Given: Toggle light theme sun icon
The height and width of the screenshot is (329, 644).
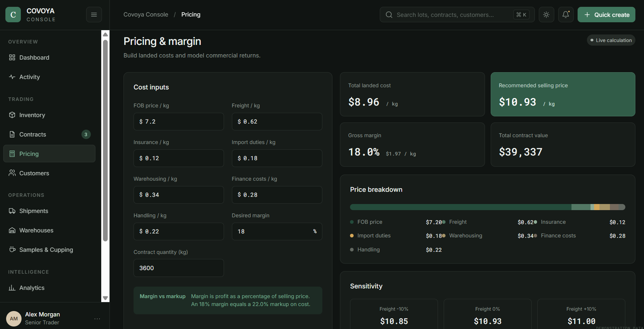Looking at the screenshot, I should pos(546,15).
